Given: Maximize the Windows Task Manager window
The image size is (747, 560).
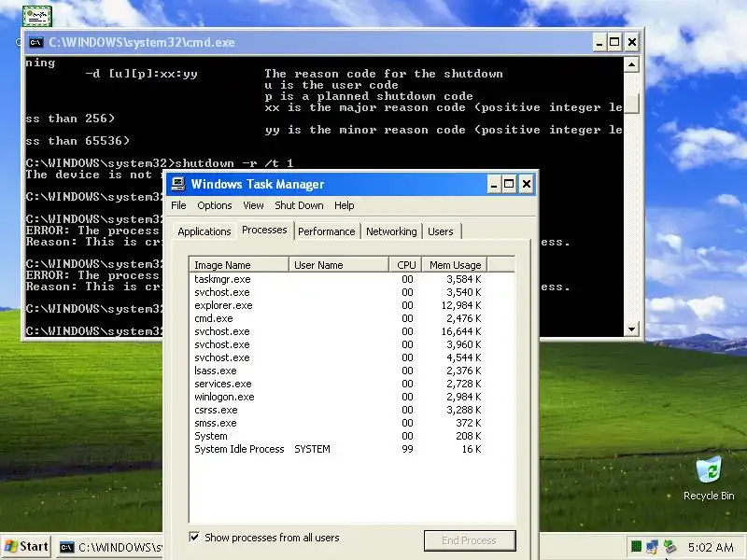Looking at the screenshot, I should point(509,184).
